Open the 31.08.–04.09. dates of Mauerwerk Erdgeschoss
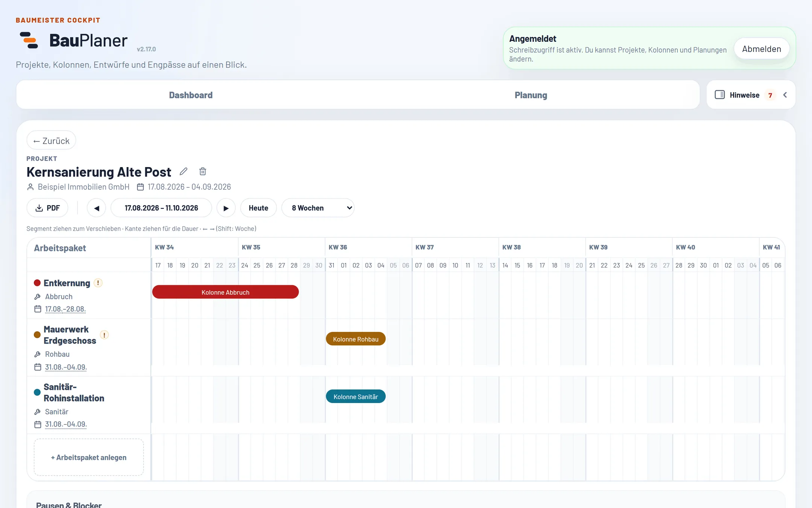Image resolution: width=812 pixels, height=508 pixels. (66, 367)
